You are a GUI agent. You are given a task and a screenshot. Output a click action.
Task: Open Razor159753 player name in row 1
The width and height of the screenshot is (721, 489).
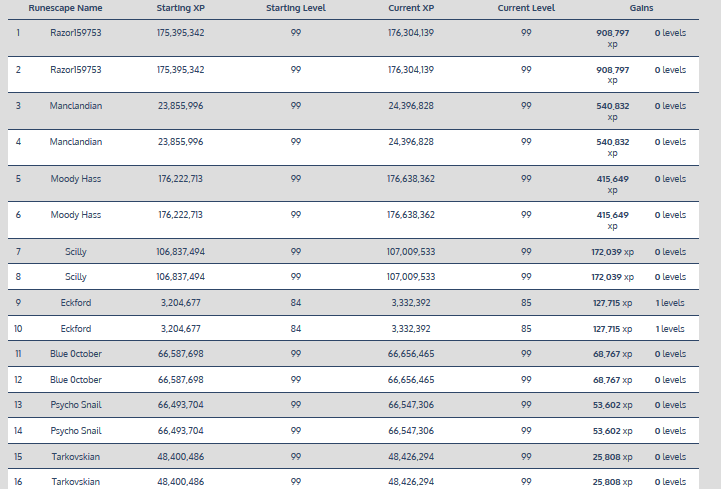(x=76, y=33)
